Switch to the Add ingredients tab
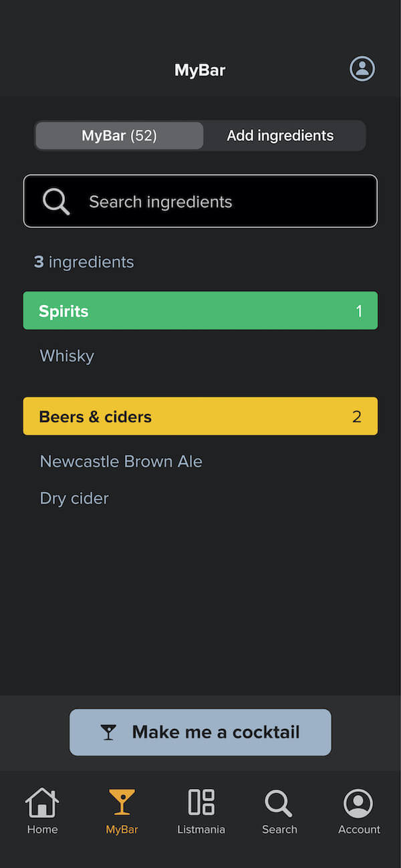This screenshot has width=401, height=868. click(280, 135)
